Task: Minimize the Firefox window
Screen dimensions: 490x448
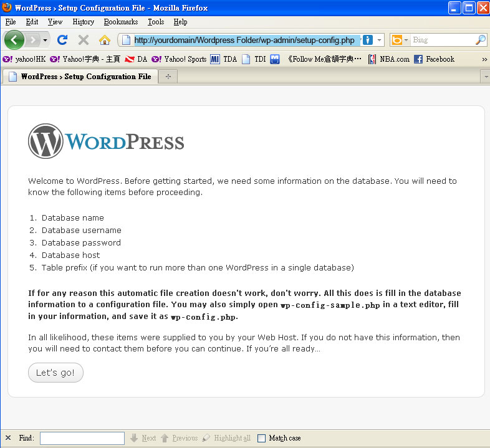Action: 454,8
